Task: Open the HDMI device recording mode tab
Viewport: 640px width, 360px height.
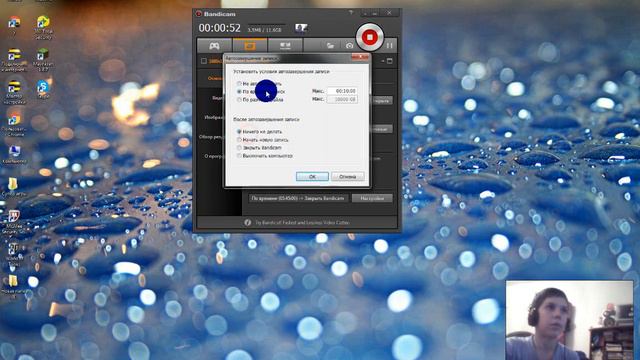Action: click(285, 46)
